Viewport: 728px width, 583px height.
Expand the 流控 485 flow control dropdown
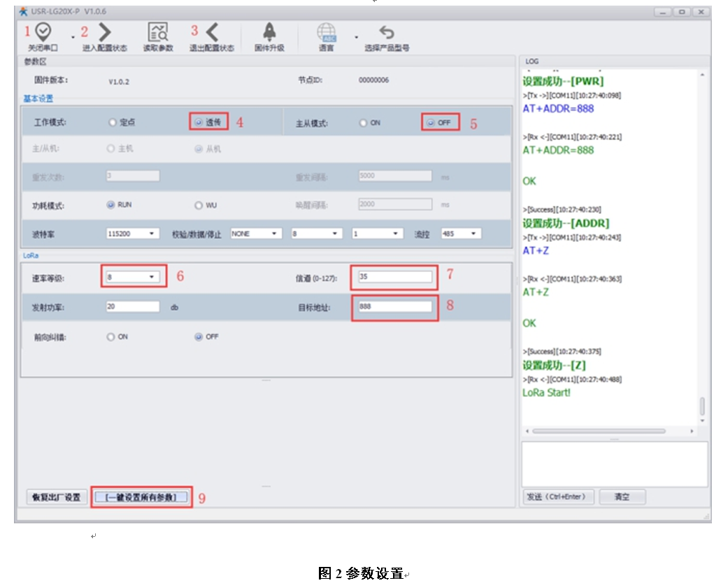coord(460,233)
